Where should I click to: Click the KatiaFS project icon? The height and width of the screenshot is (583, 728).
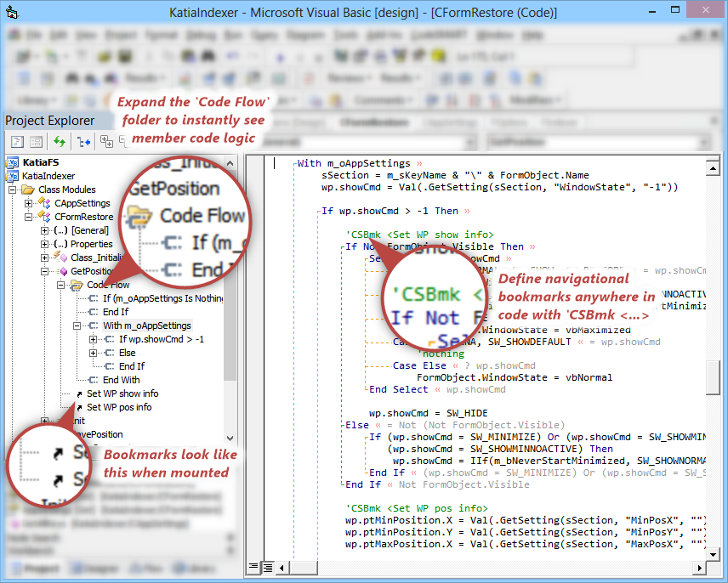click(12, 163)
